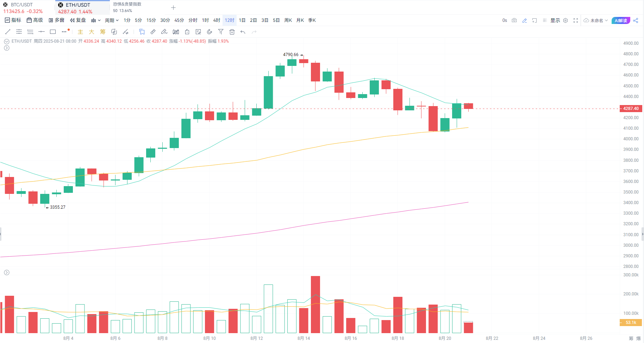This screenshot has height=343, width=644.
Task: Click the undo arrow in drawing toolbar
Action: [243, 32]
